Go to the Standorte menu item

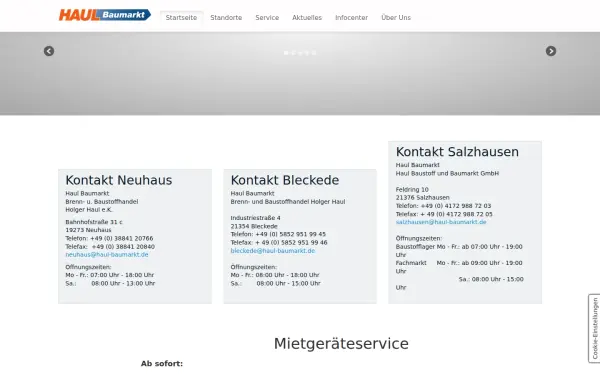[226, 18]
